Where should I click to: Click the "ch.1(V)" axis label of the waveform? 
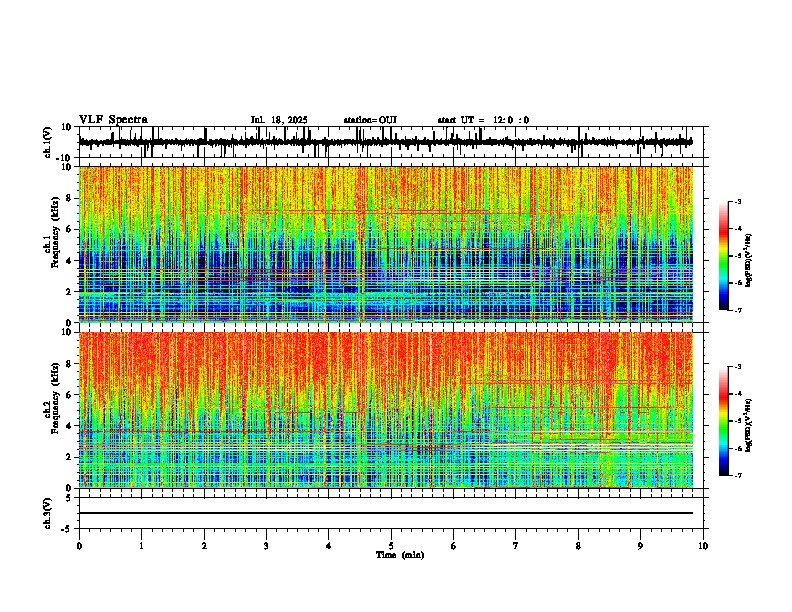pyautogui.click(x=48, y=142)
